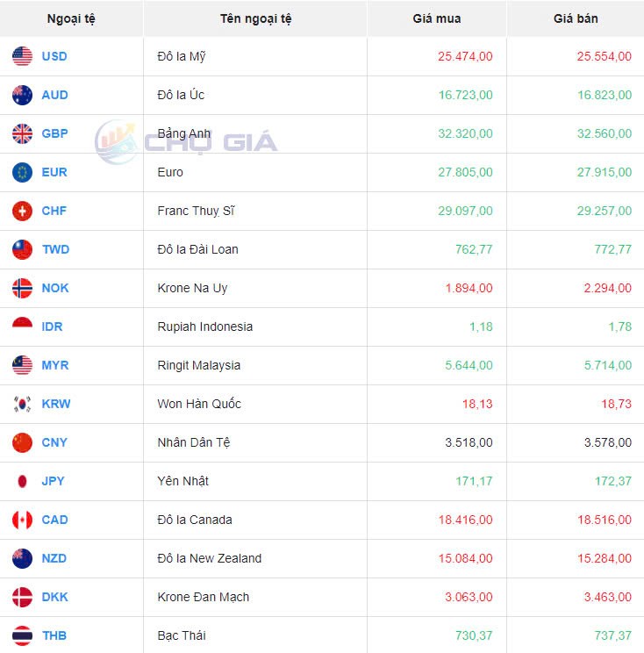Click the Taiwan flag icon
Viewport: 644px width, 653px height.
(x=23, y=249)
